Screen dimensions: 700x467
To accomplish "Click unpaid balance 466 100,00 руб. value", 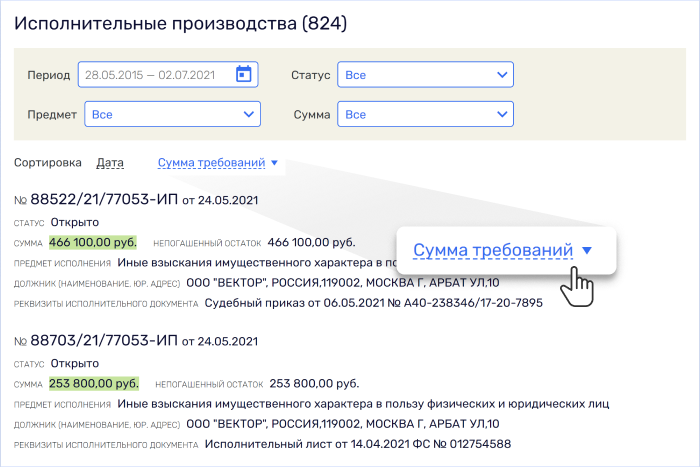I will (x=311, y=242).
